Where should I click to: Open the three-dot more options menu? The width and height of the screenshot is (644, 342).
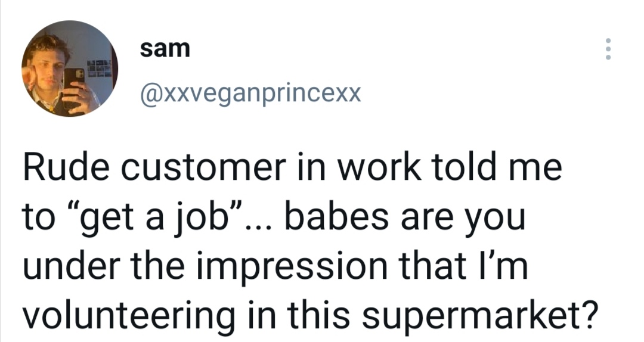point(608,49)
